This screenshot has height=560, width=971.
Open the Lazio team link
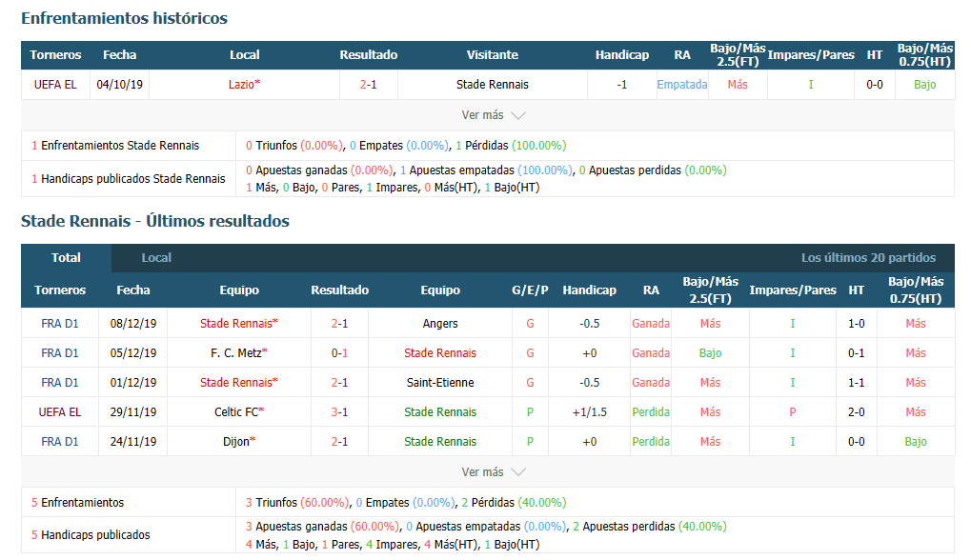241,85
